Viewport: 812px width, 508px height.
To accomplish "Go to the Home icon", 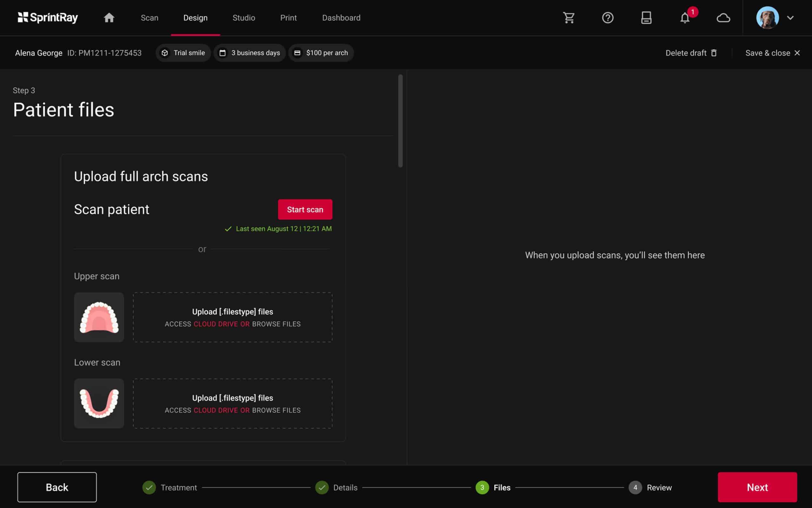I will tap(109, 17).
